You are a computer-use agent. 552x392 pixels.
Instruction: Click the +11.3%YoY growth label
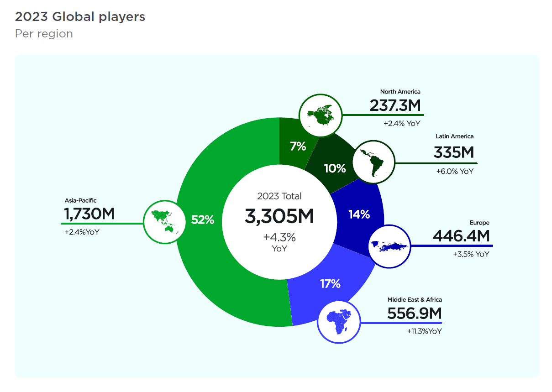click(x=424, y=331)
